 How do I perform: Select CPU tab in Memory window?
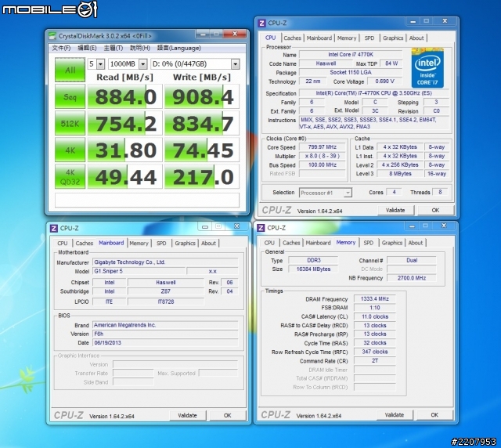269,243
